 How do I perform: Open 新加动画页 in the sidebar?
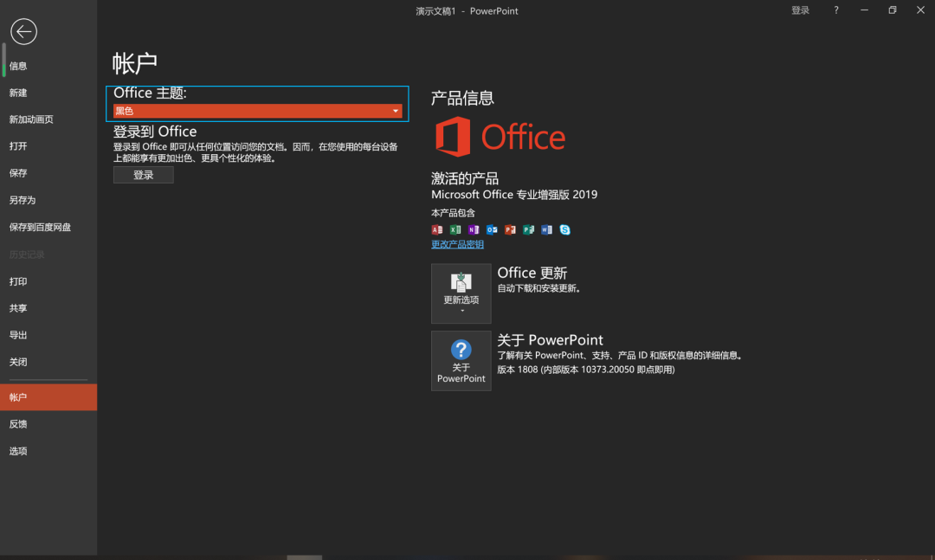click(x=48, y=119)
